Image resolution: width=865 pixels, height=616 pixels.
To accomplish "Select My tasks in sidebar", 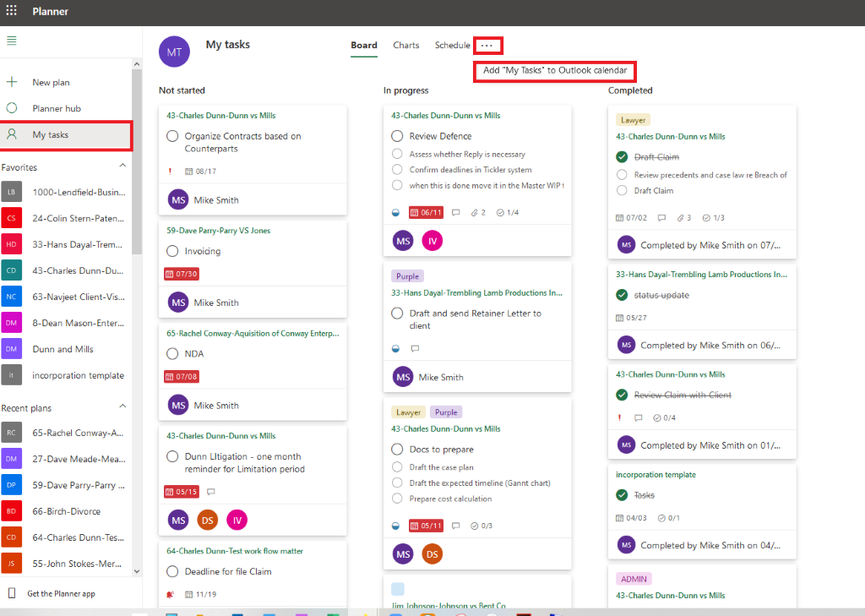I will click(x=66, y=134).
